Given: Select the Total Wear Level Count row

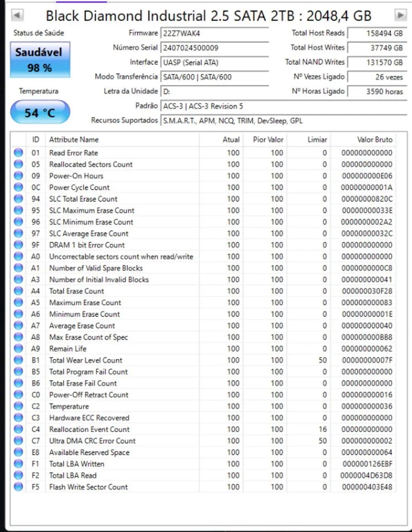Looking at the screenshot, I should click(x=203, y=360).
